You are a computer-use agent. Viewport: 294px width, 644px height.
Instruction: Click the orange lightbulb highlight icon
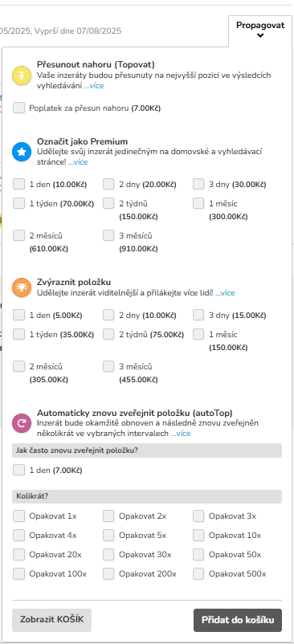pyautogui.click(x=22, y=287)
